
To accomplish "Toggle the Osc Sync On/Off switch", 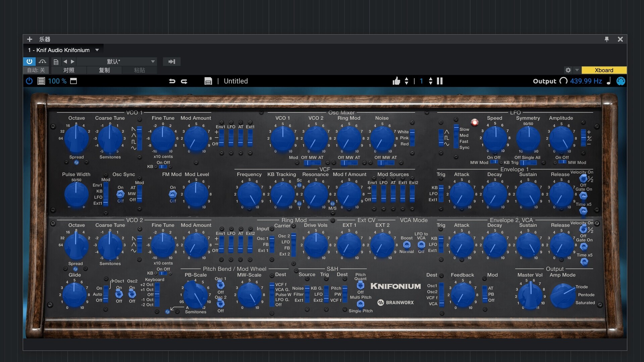I will 120,194.
